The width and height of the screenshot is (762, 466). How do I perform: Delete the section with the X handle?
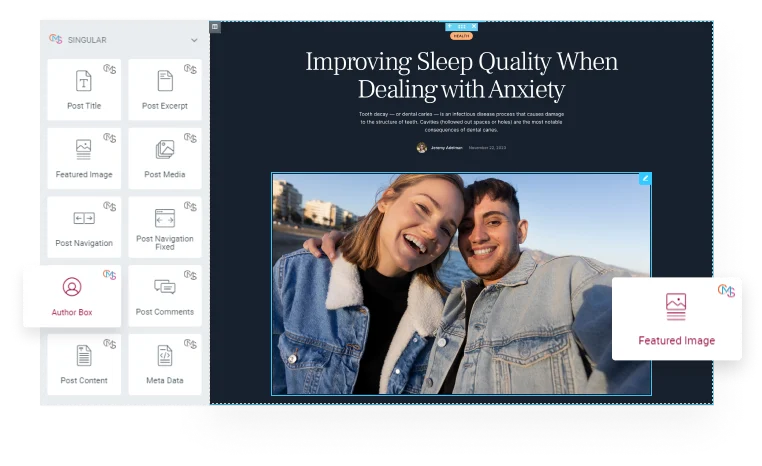474,26
